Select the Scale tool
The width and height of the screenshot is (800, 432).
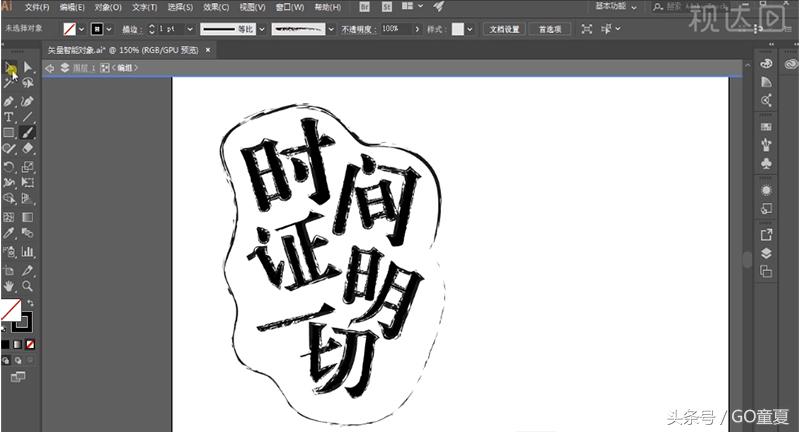pos(28,167)
